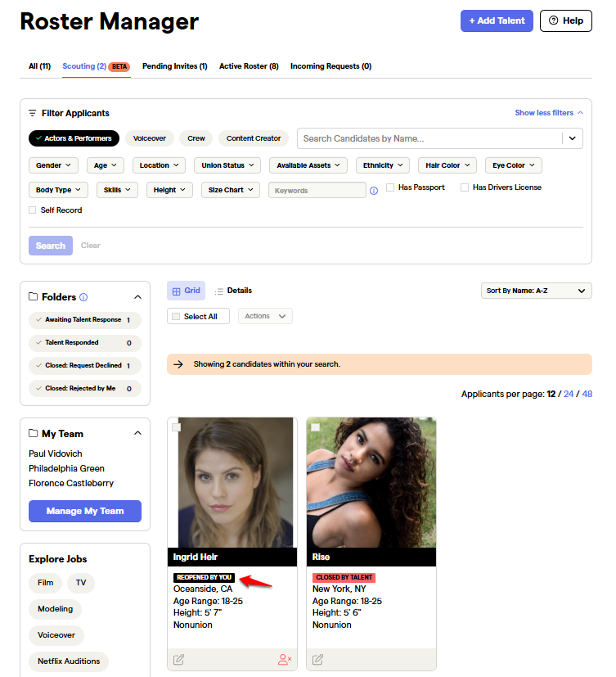The width and height of the screenshot is (616, 677).
Task: Open the Eye Color dropdown
Action: tap(514, 165)
